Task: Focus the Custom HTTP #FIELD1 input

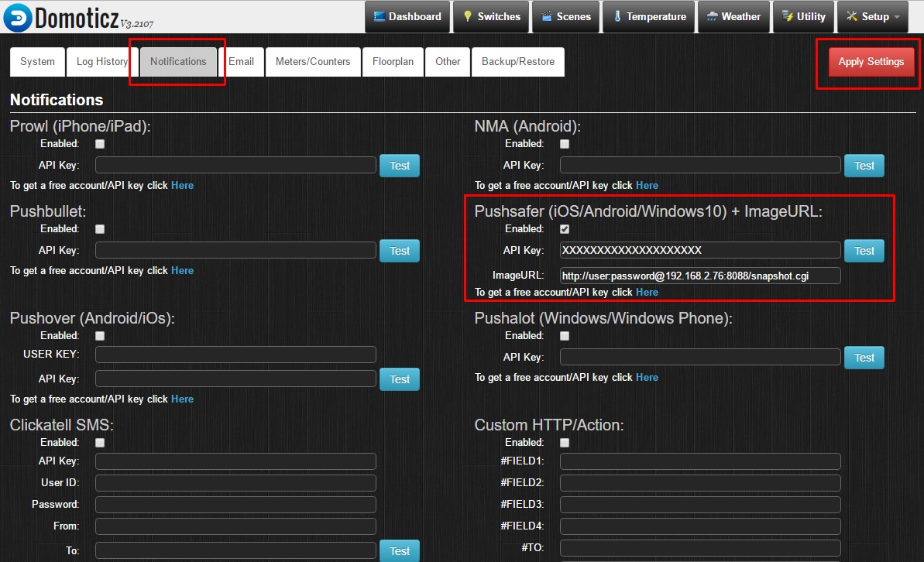Action: click(x=700, y=461)
